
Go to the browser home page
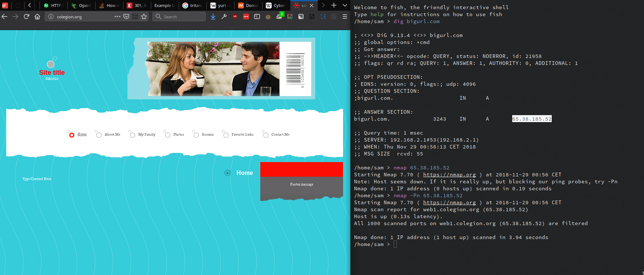[37, 16]
